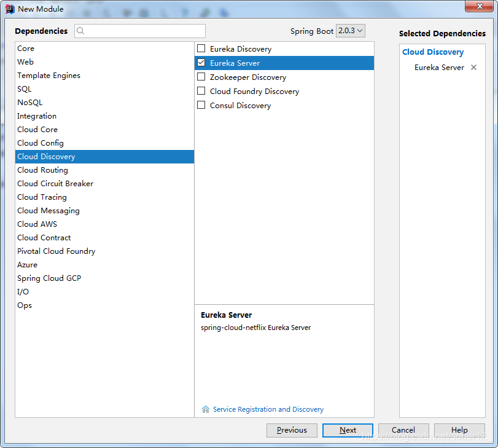
Task: Click the Cloud Discovery heading in Selected Dependencies
Action: tap(433, 52)
